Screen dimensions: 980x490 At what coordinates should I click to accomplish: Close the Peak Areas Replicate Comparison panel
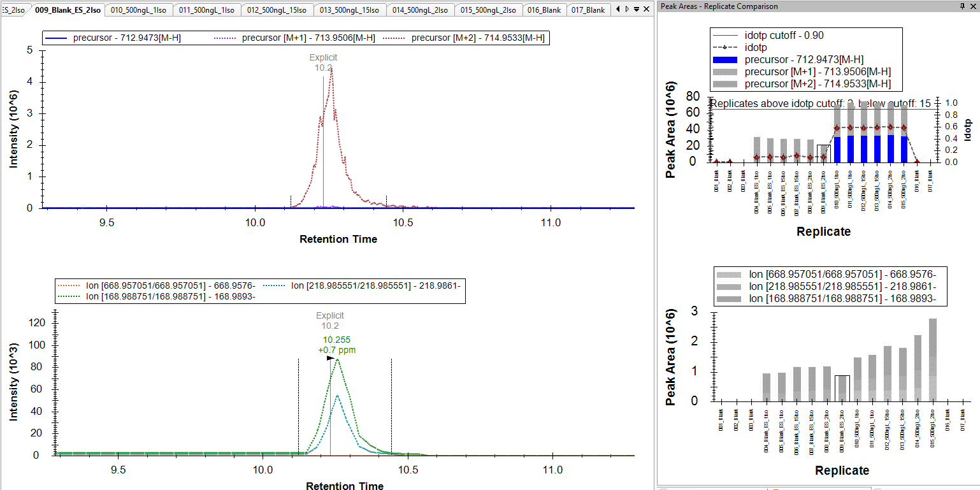972,6
